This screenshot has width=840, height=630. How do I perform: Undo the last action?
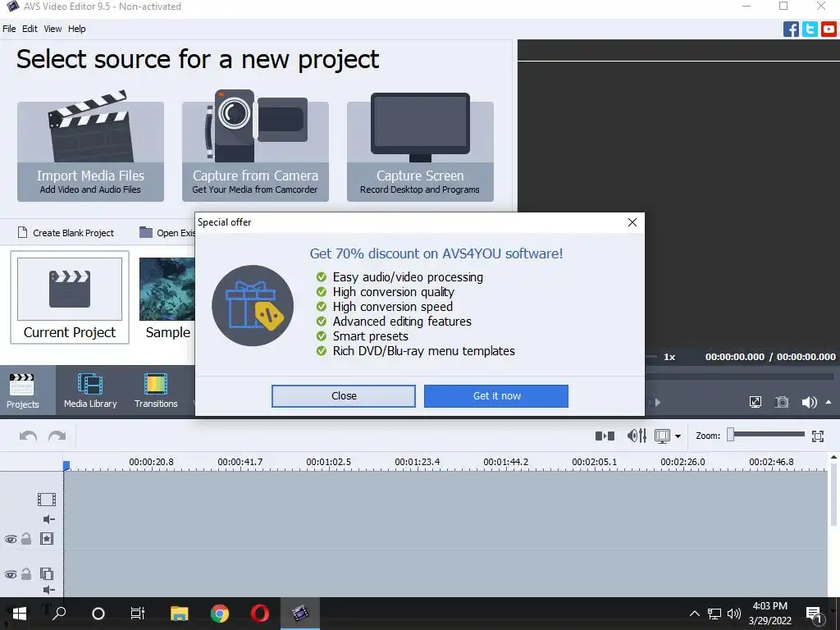[x=28, y=436]
